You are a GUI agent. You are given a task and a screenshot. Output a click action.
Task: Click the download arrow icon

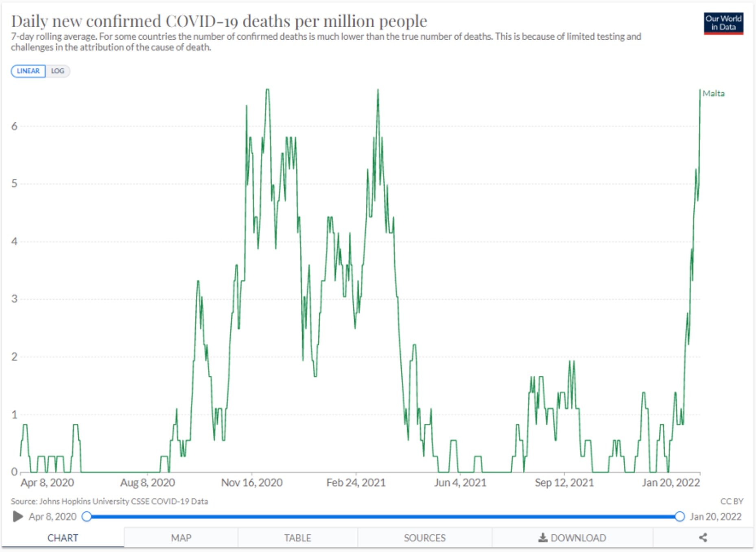[x=543, y=538]
